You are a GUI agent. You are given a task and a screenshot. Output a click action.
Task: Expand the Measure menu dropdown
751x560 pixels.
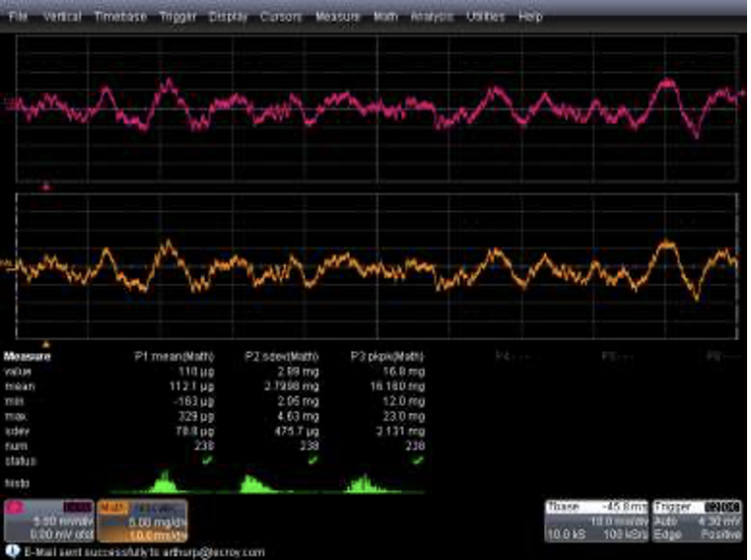pyautogui.click(x=337, y=17)
